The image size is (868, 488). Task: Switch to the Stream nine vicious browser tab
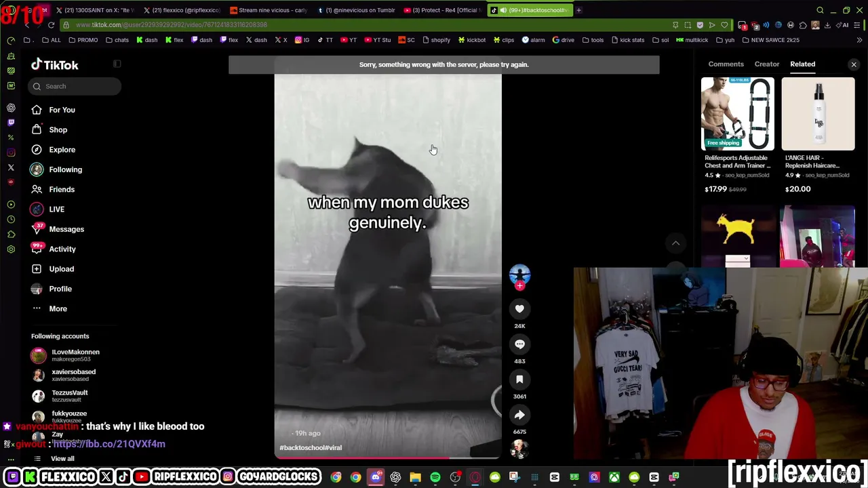(269, 10)
